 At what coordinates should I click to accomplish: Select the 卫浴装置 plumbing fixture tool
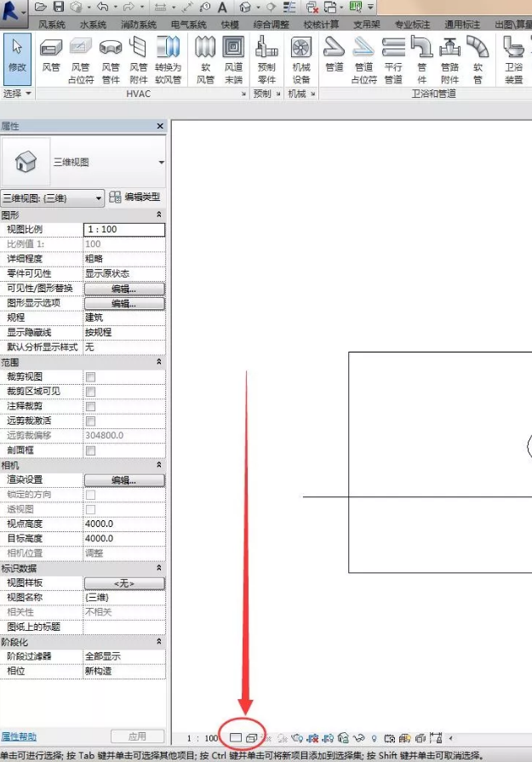coord(513,60)
